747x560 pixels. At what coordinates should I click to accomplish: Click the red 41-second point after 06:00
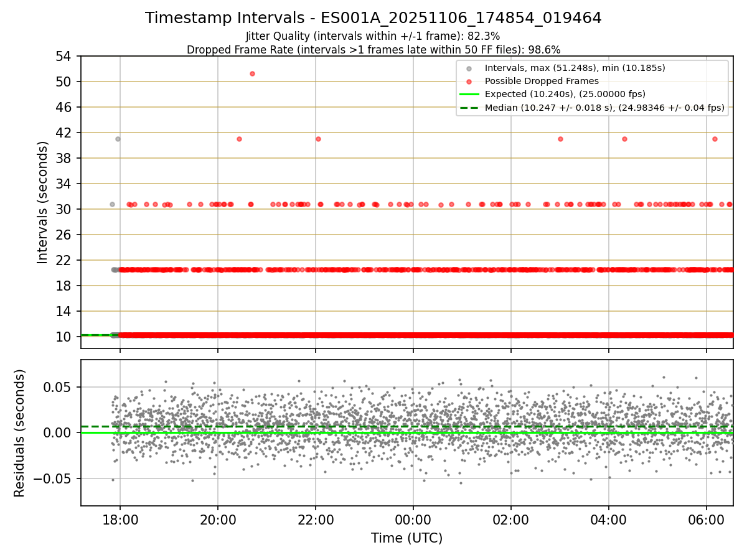click(x=715, y=139)
